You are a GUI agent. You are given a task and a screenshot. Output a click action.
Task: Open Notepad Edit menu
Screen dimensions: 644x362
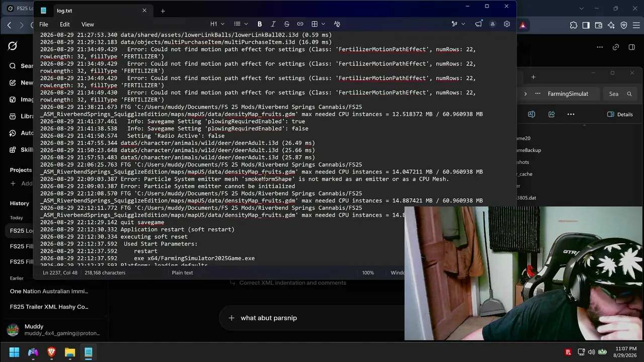(65, 24)
